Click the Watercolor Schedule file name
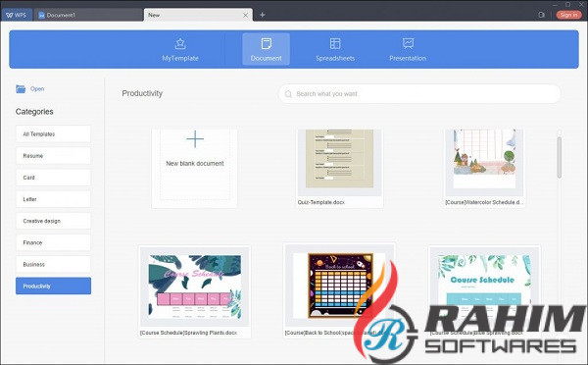 (x=484, y=202)
